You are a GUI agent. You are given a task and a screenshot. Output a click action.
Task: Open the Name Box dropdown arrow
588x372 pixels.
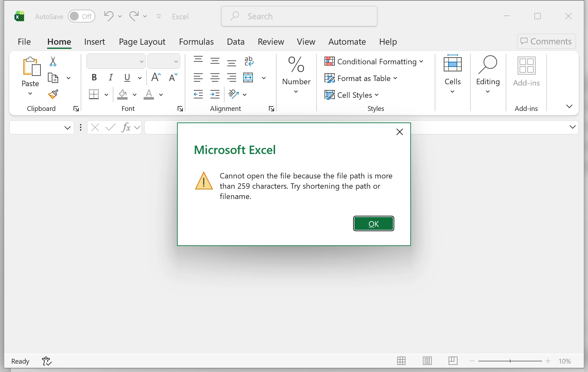pyautogui.click(x=67, y=128)
